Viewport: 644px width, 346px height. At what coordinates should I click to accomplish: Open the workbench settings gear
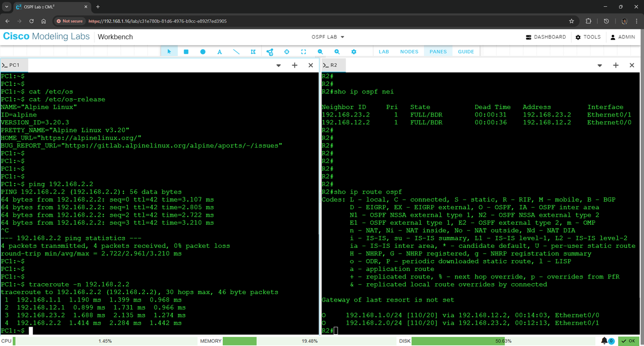(x=354, y=51)
